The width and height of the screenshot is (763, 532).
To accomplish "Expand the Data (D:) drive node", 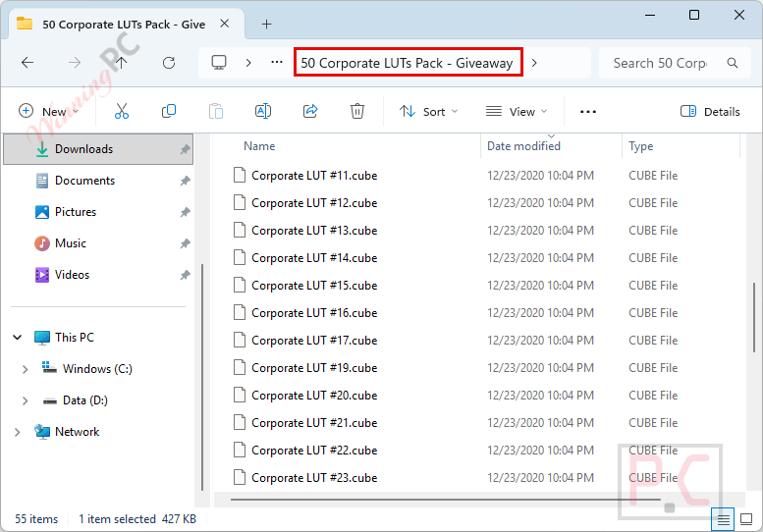I will click(x=26, y=400).
